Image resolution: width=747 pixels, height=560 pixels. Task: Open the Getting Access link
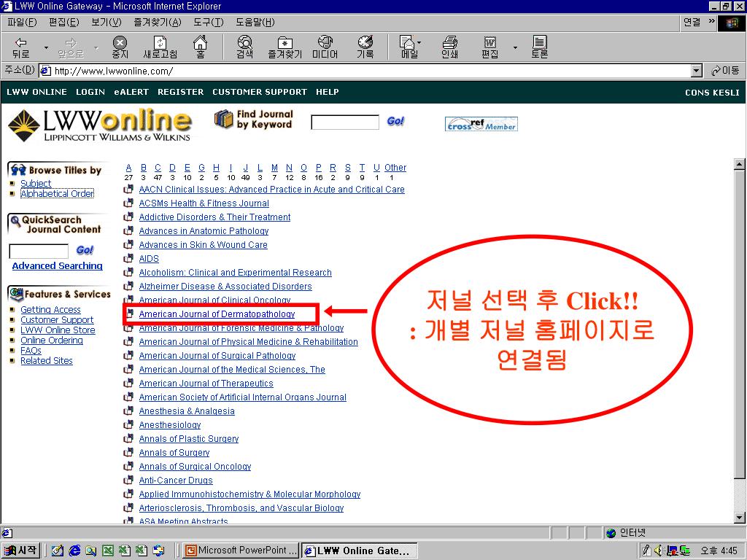click(50, 309)
